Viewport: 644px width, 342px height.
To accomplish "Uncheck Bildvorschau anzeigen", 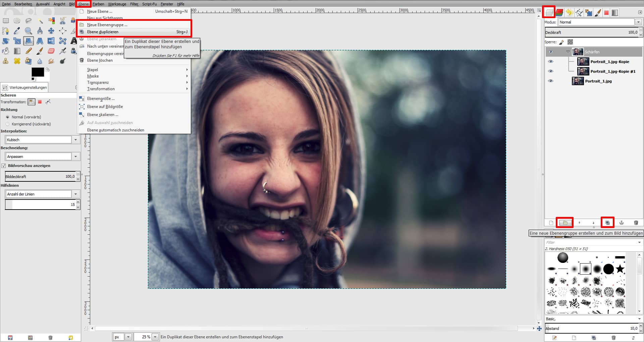I will pyautogui.click(x=3, y=165).
